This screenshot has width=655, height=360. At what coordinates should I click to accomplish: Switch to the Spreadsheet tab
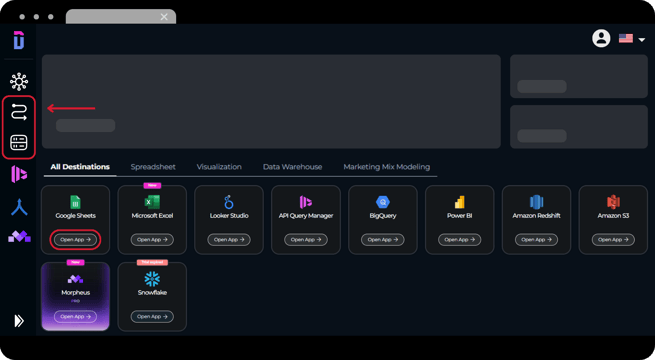[153, 167]
